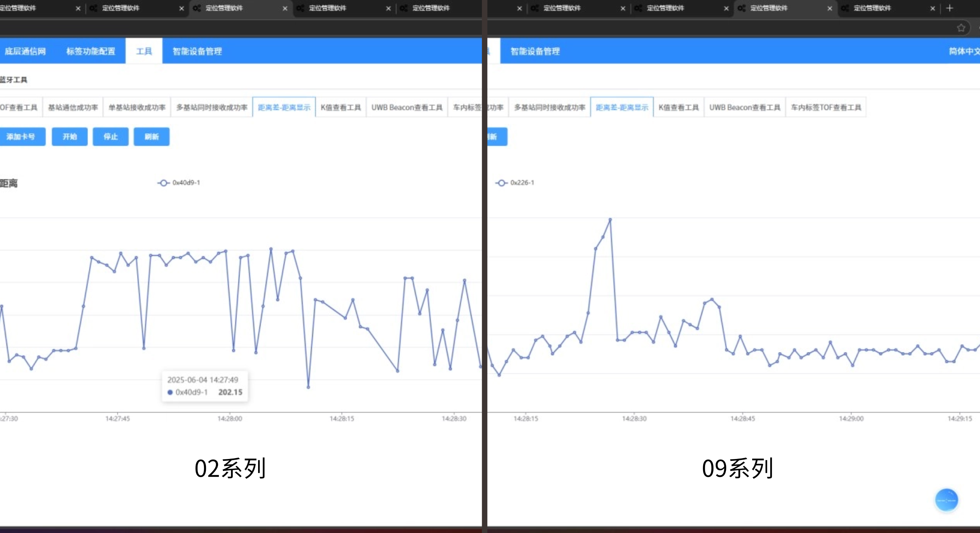Click the peak data point on 0x226-1 chart
Screen dimensions: 980x533
(x=610, y=219)
